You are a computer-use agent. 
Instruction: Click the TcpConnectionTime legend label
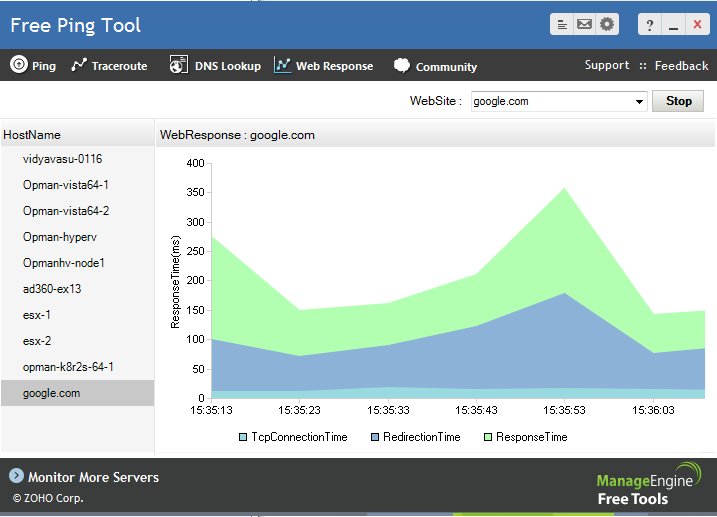coord(300,437)
